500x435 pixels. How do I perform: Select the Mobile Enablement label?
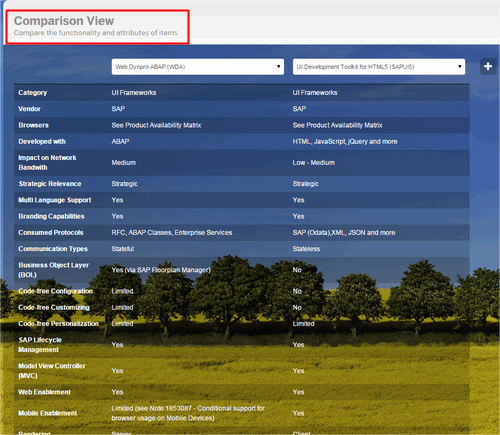48,413
